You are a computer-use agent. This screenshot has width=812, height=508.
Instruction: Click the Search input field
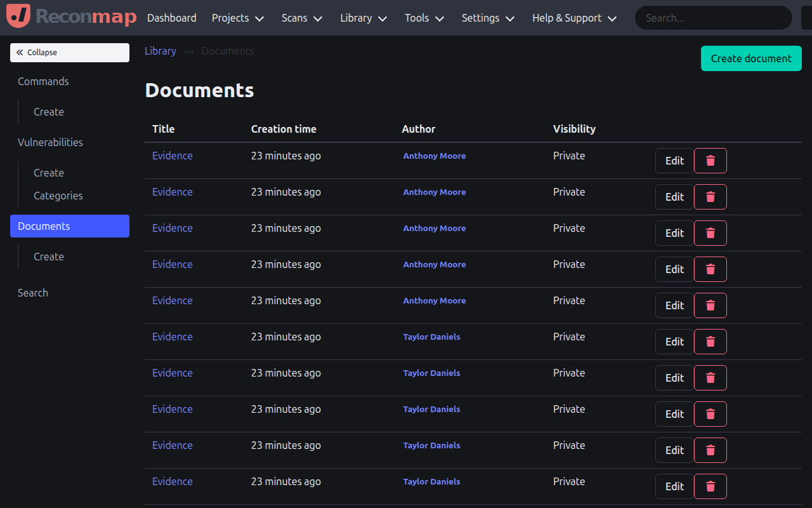pos(712,18)
